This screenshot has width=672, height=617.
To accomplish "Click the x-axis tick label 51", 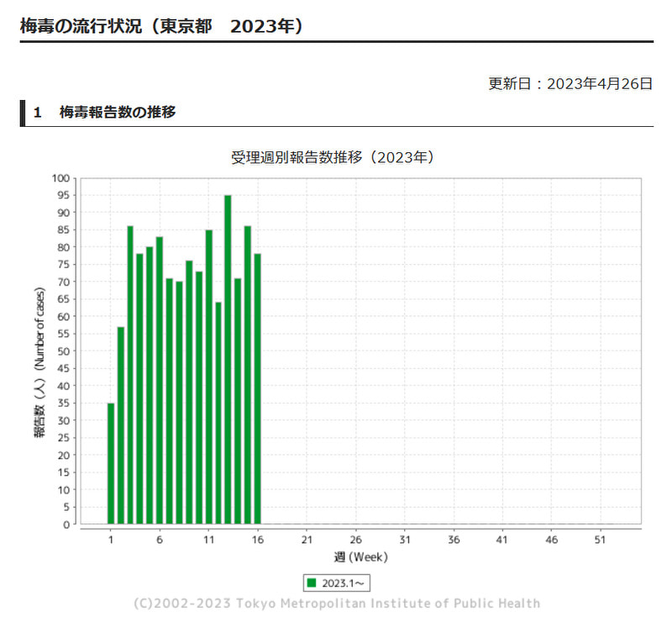I will point(600,540).
